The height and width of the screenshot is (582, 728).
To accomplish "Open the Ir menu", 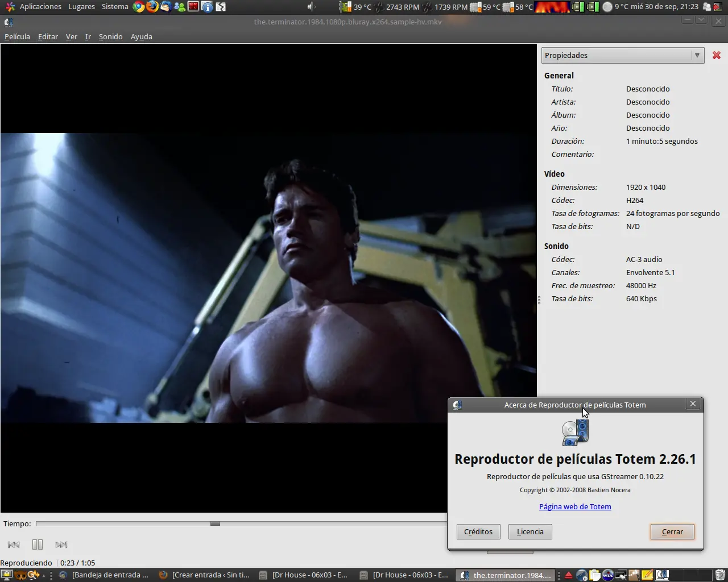I will coord(88,36).
